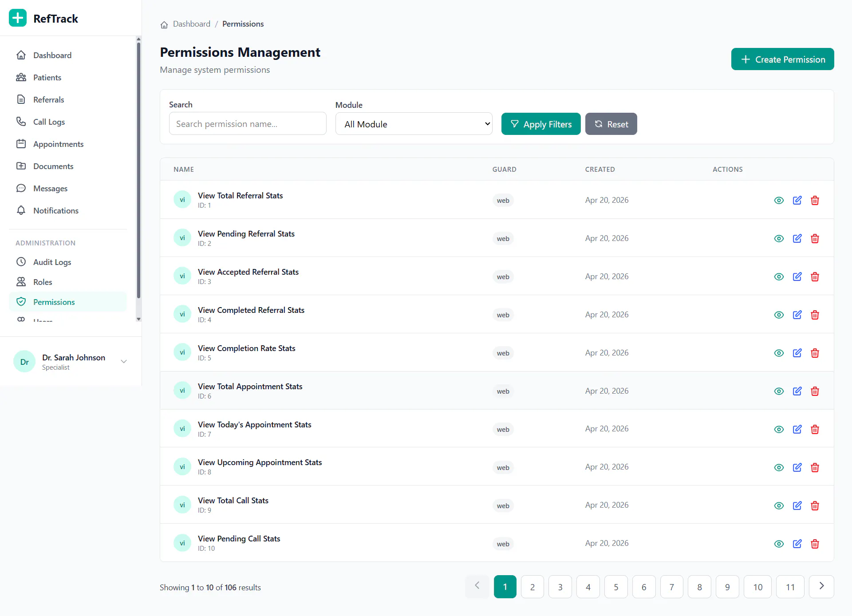Click the Dr avatar circle
852x616 pixels.
24,362
